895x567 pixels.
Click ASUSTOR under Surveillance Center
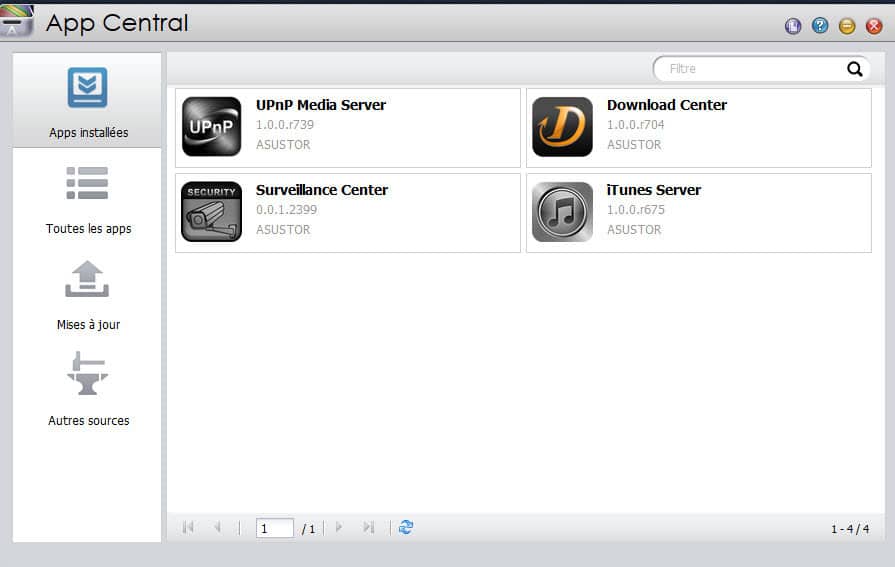pos(283,230)
